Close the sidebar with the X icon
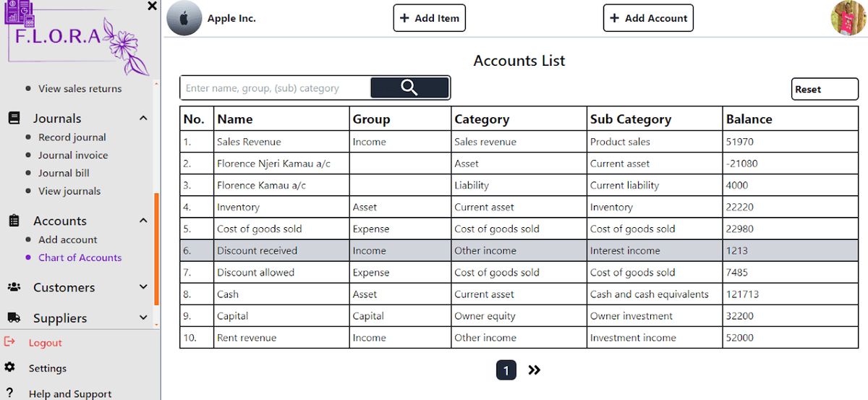The image size is (868, 400). click(152, 6)
